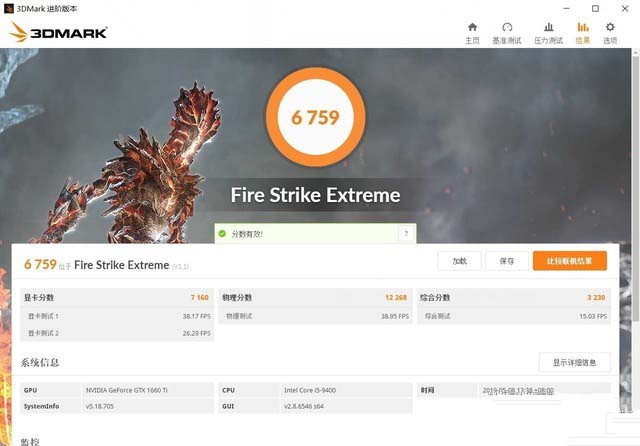Click the show detailed info (显示详细信息) button

pos(575,362)
